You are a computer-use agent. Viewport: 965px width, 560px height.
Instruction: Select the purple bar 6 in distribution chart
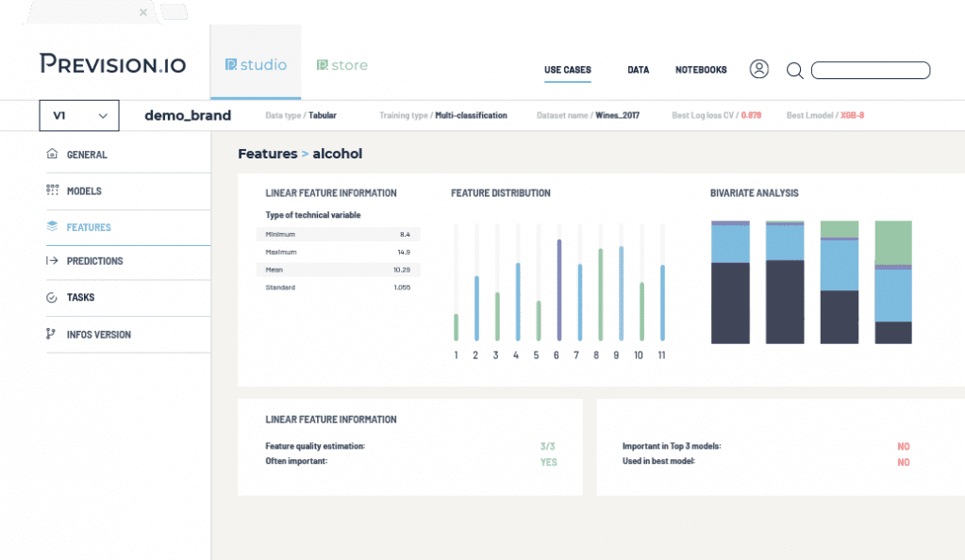coord(558,288)
